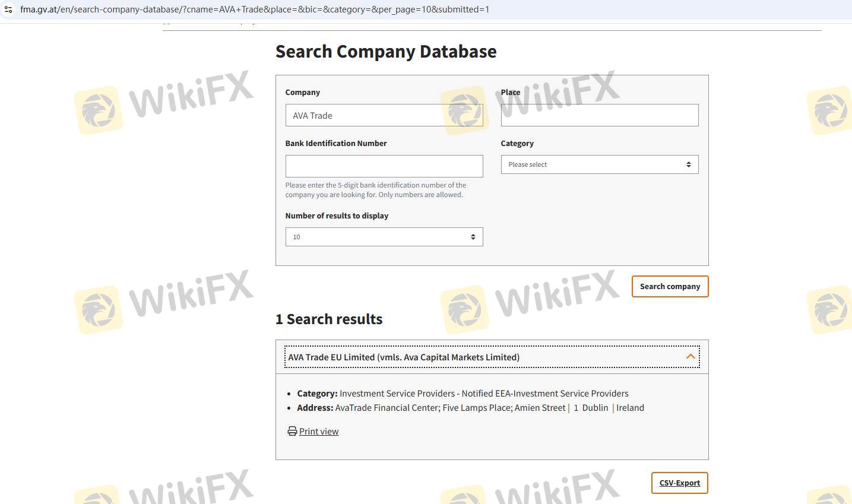This screenshot has height=504, width=852.
Task: Click the 'Place' field label
Action: click(510, 92)
